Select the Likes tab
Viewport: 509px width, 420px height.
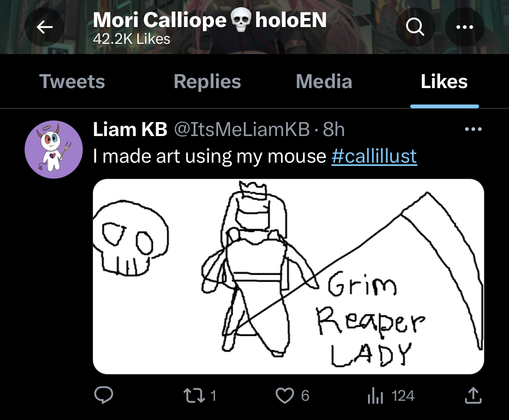[x=444, y=81]
